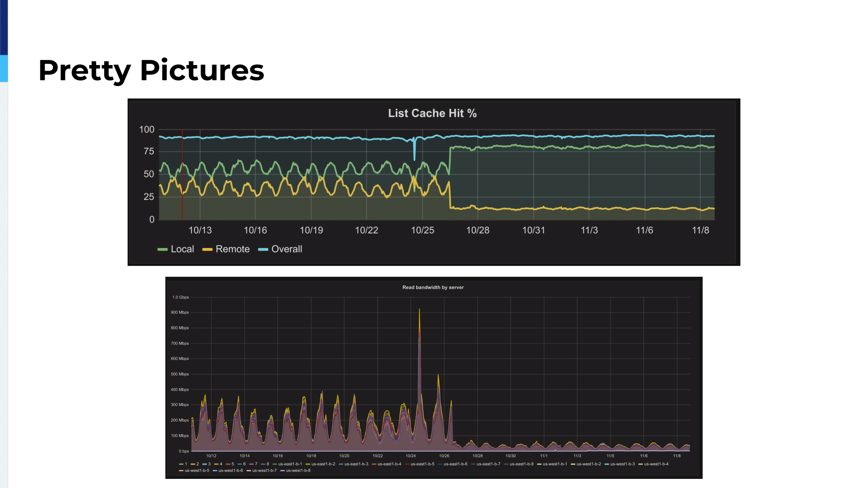Toggle the Remote series in legend
Image resolution: width=868 pixels, height=488 pixels.
233,249
